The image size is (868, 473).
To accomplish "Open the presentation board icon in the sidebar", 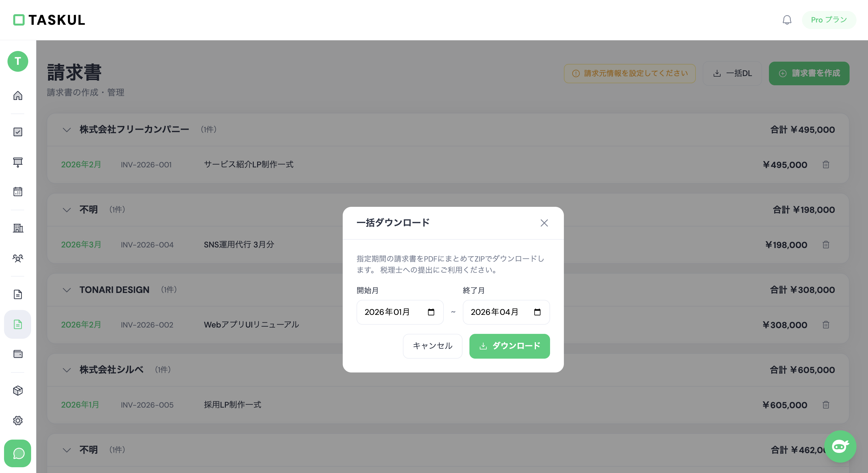I will (x=18, y=162).
